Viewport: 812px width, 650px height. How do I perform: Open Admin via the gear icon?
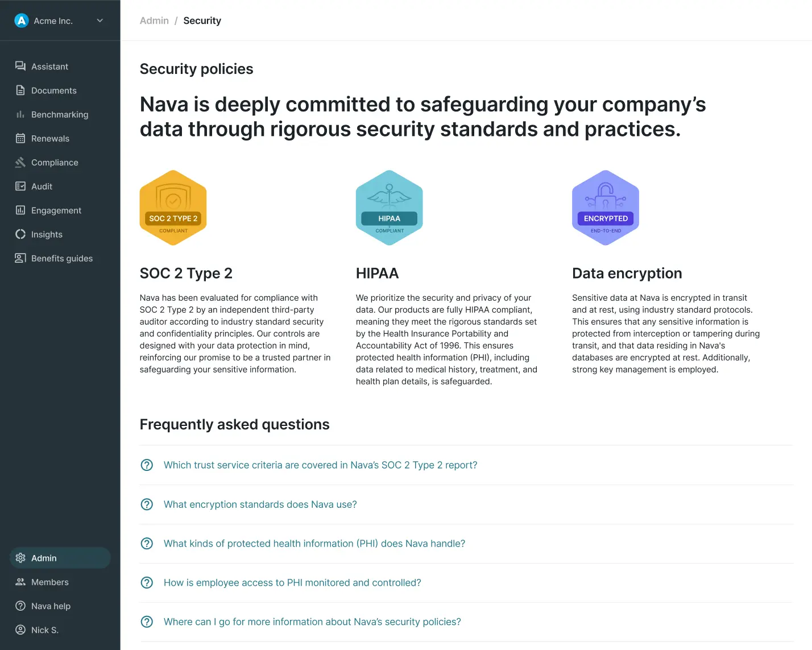(20, 558)
